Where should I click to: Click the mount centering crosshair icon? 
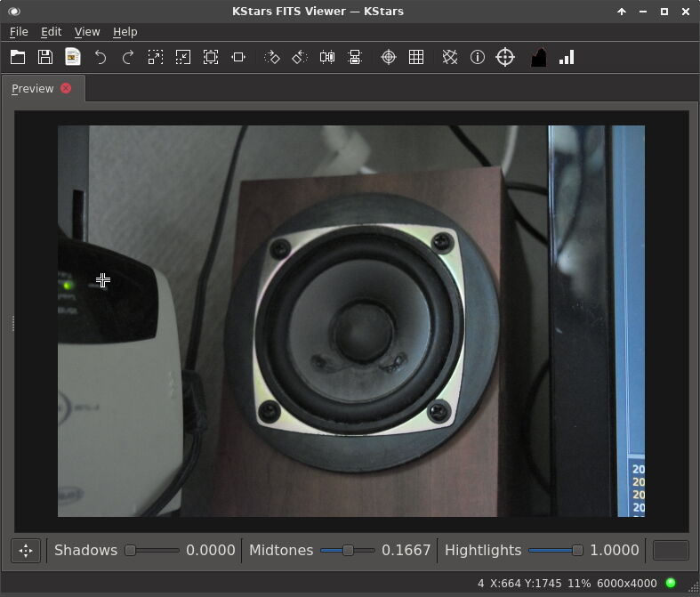click(x=505, y=57)
